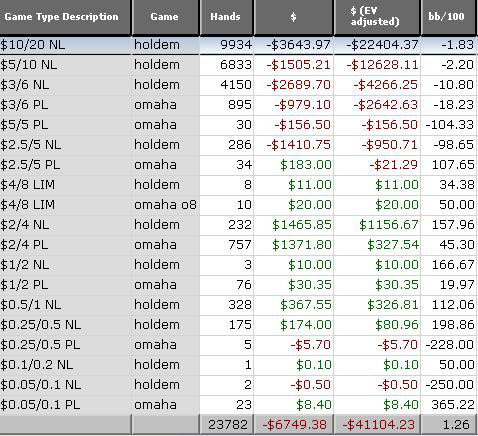Viewport: 478px width, 436px height.
Task: Click the -1.83 bb/100 cell
Action: point(449,45)
